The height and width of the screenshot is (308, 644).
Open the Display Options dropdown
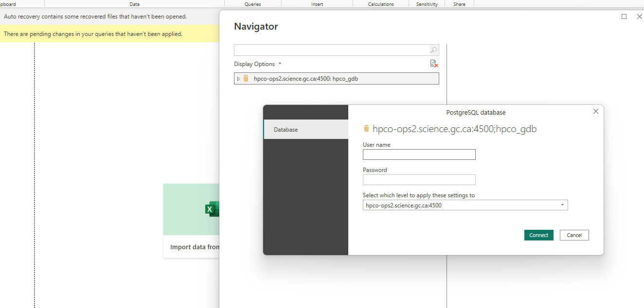(x=258, y=64)
